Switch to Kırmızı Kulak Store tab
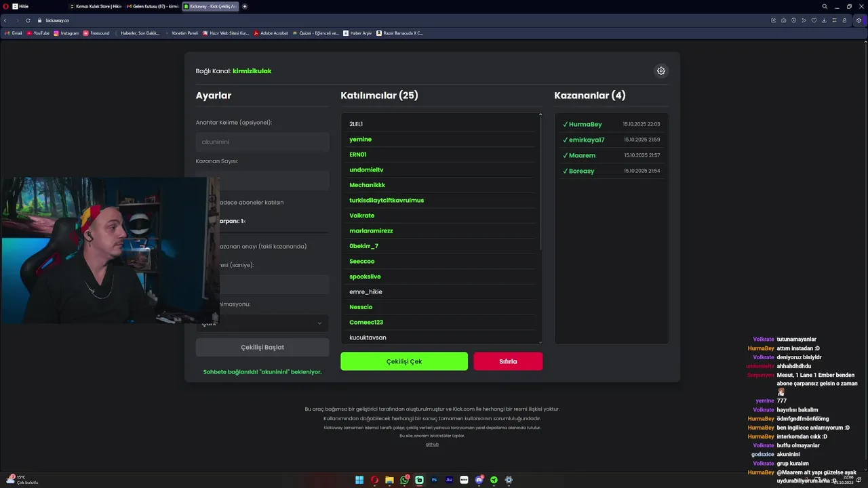 (96, 6)
